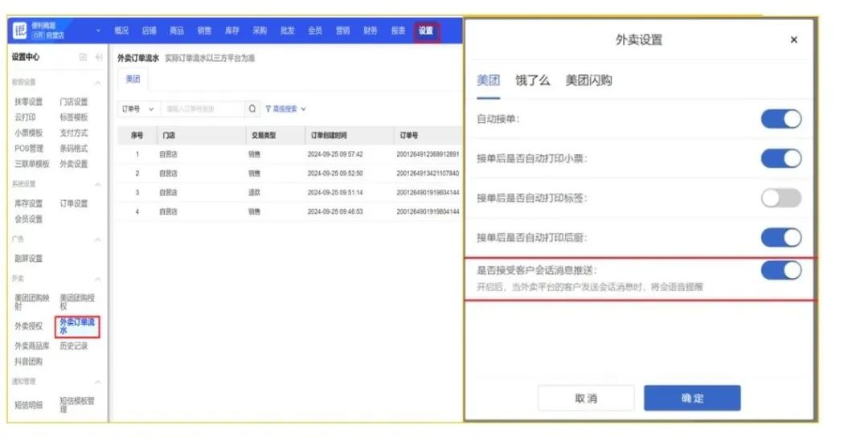
Task: Open the 美团闪购 tab
Action: 588,80
